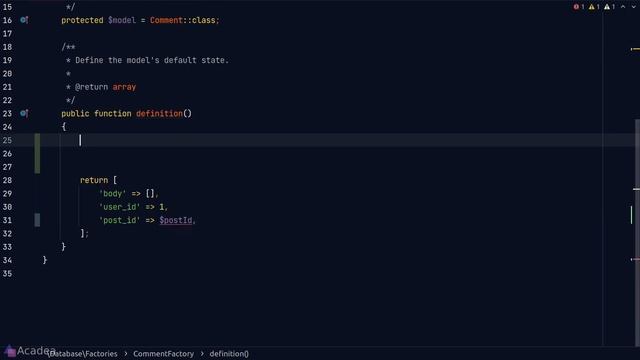Click the 'body' array key
640x360 pixels.
coord(112,193)
